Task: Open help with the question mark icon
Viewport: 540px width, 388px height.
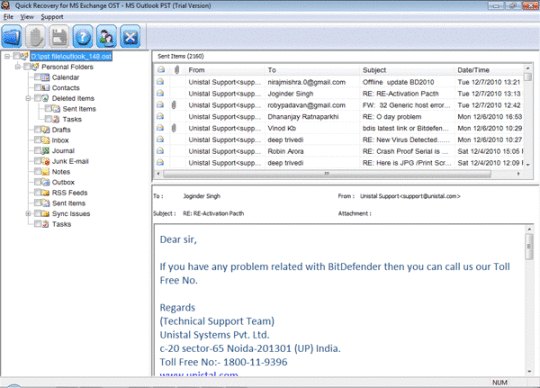Action: click(x=83, y=36)
